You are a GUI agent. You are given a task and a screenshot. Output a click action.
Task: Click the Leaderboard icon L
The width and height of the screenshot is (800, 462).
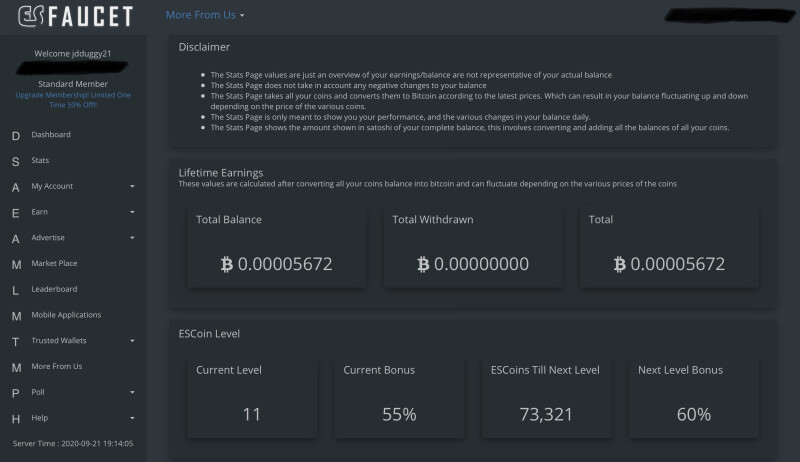point(15,290)
